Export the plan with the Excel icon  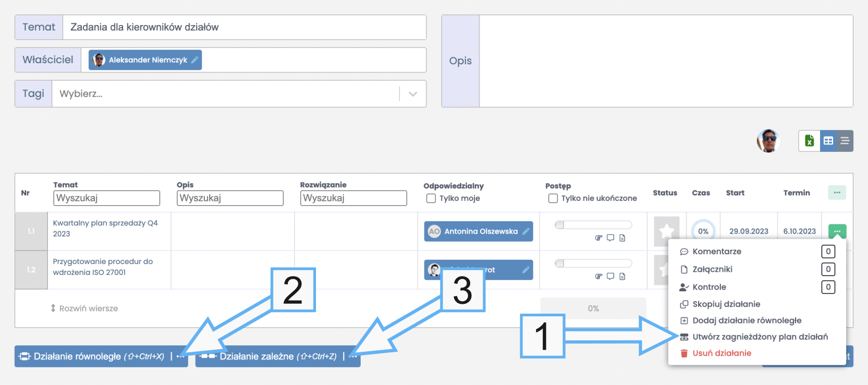click(809, 141)
